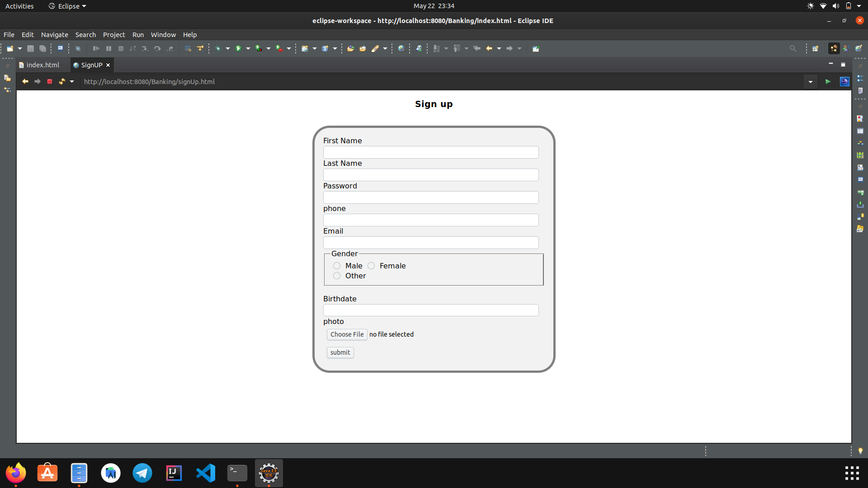
Task: Click the browser Forward arrow button
Action: click(38, 81)
